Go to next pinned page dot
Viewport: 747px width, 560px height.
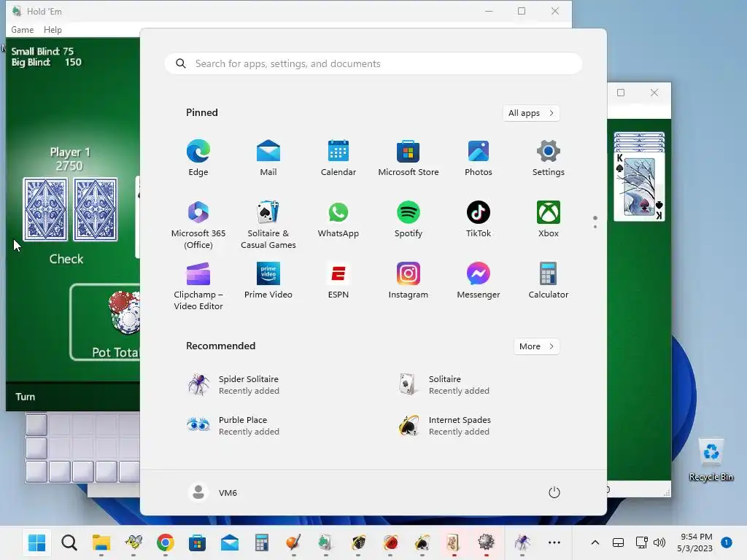point(595,227)
